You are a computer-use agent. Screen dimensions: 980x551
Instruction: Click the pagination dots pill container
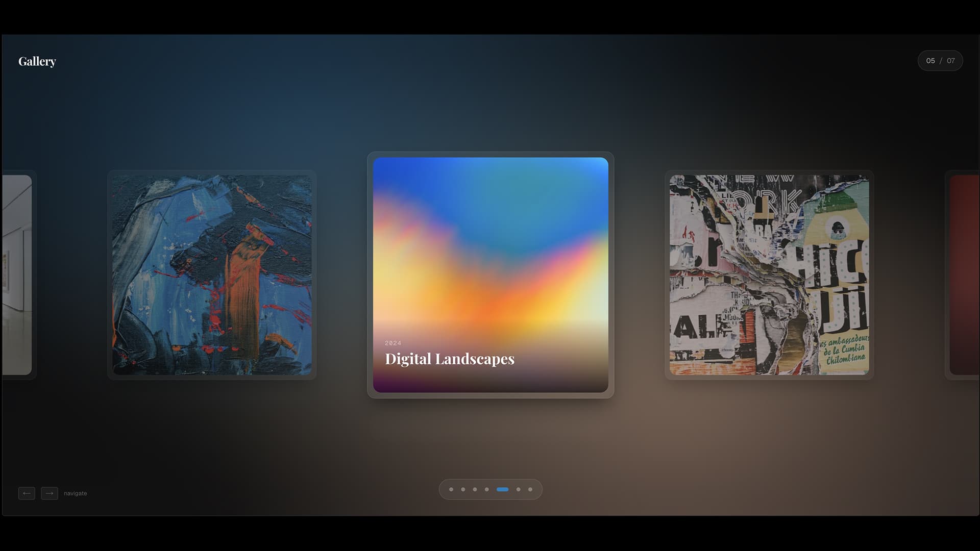click(x=491, y=489)
